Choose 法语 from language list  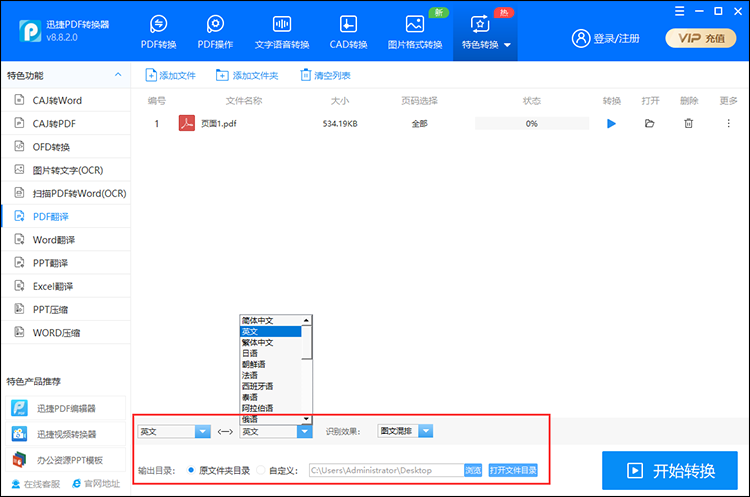point(271,376)
